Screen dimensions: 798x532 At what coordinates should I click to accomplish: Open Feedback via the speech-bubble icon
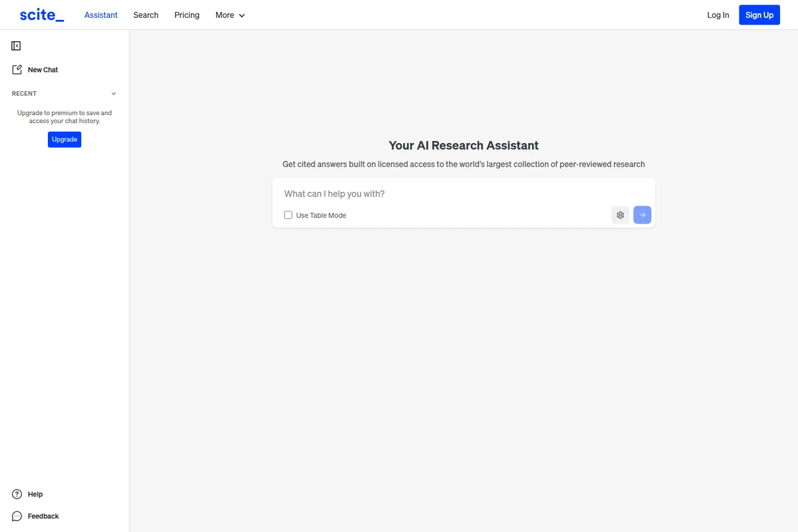tap(15, 516)
